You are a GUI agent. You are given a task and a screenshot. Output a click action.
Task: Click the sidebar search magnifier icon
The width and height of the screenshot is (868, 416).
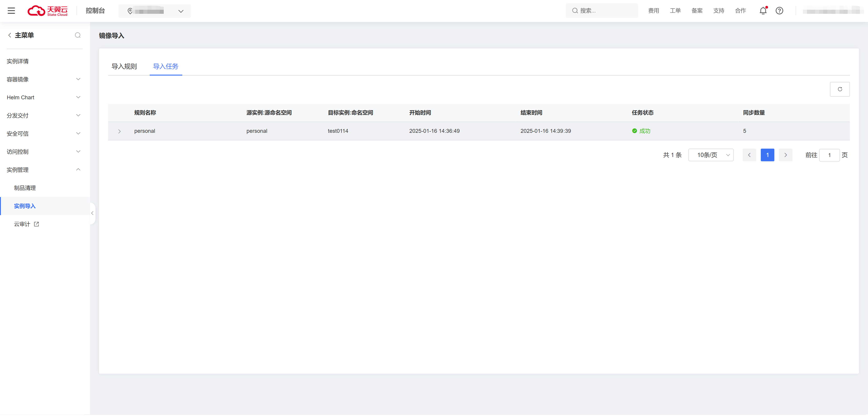pyautogui.click(x=78, y=35)
